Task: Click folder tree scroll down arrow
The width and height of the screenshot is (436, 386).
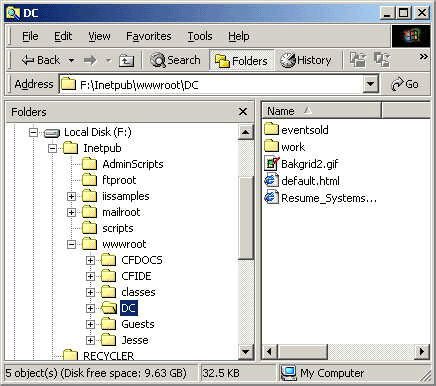Action: (246, 352)
